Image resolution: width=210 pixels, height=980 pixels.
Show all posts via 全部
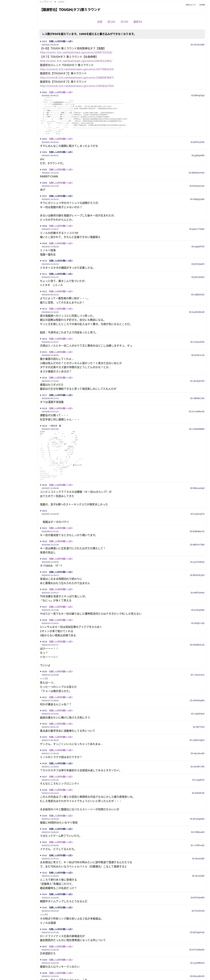point(99,22)
